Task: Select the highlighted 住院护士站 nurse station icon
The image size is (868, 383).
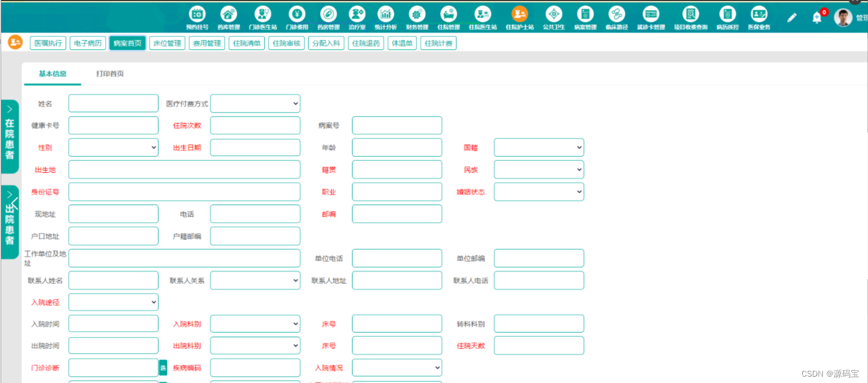Action: coord(519,17)
